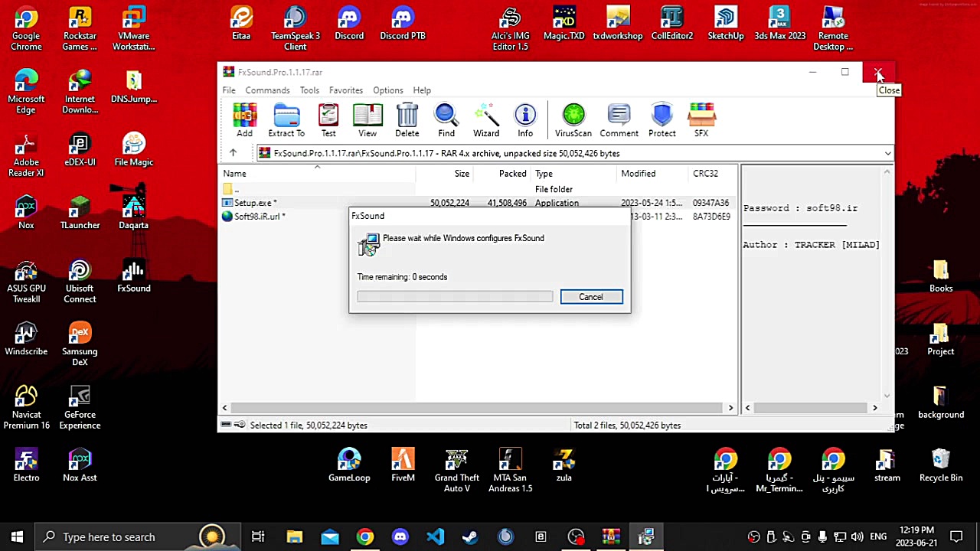Sort by the Size column header
The image size is (980, 551).
[x=444, y=174]
